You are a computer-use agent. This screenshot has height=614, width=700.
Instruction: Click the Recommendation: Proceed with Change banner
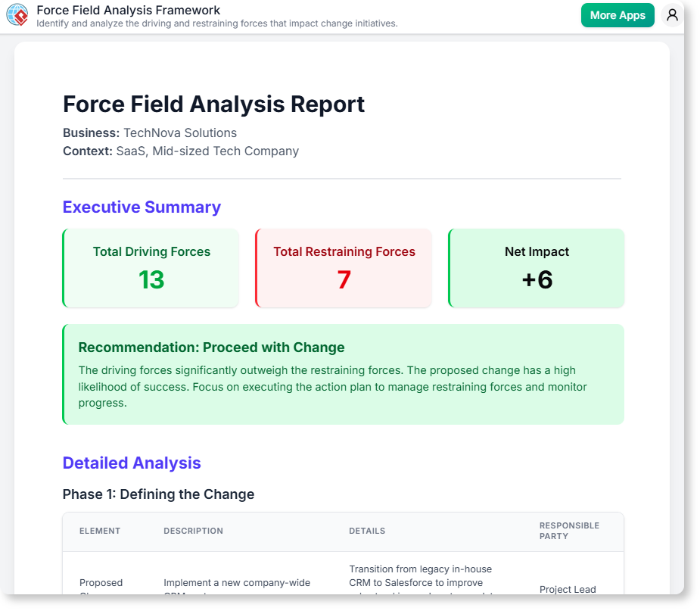coord(343,374)
